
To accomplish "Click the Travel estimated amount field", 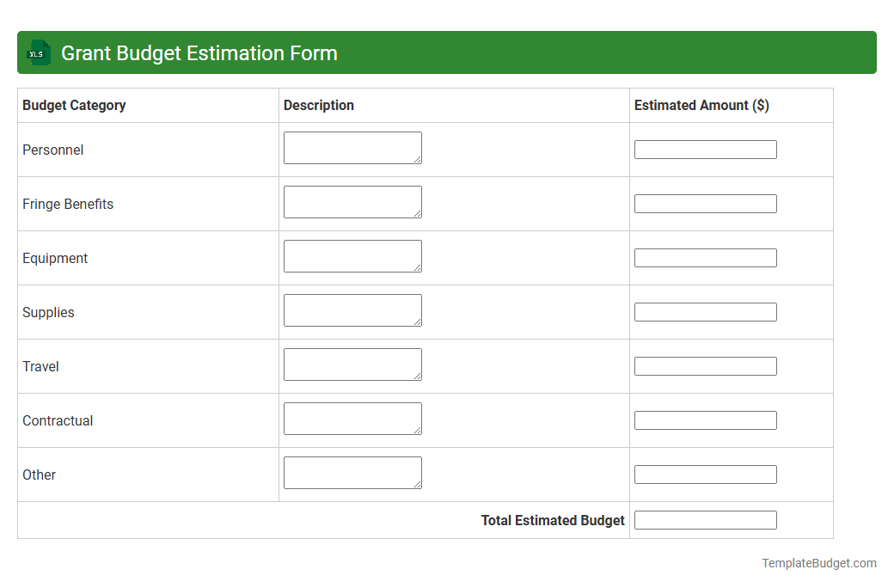I will [705, 365].
